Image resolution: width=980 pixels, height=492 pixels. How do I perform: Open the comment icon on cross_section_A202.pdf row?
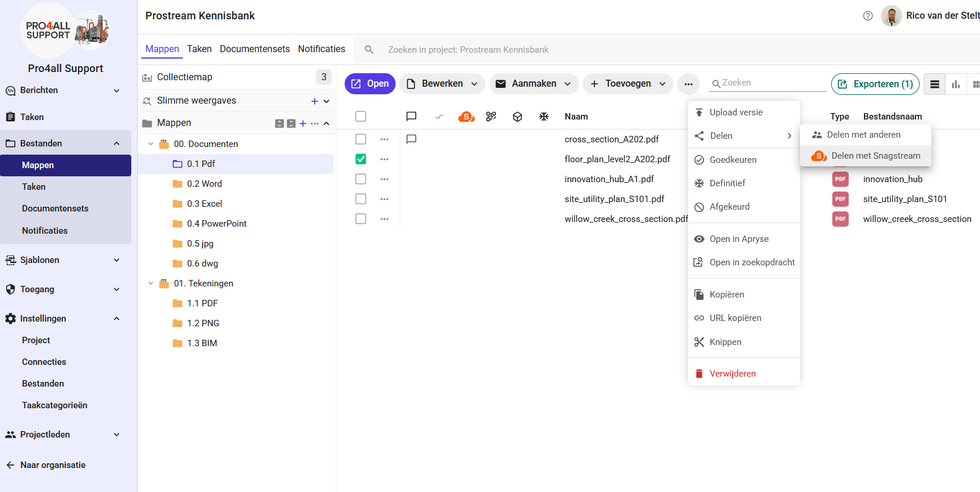click(411, 139)
